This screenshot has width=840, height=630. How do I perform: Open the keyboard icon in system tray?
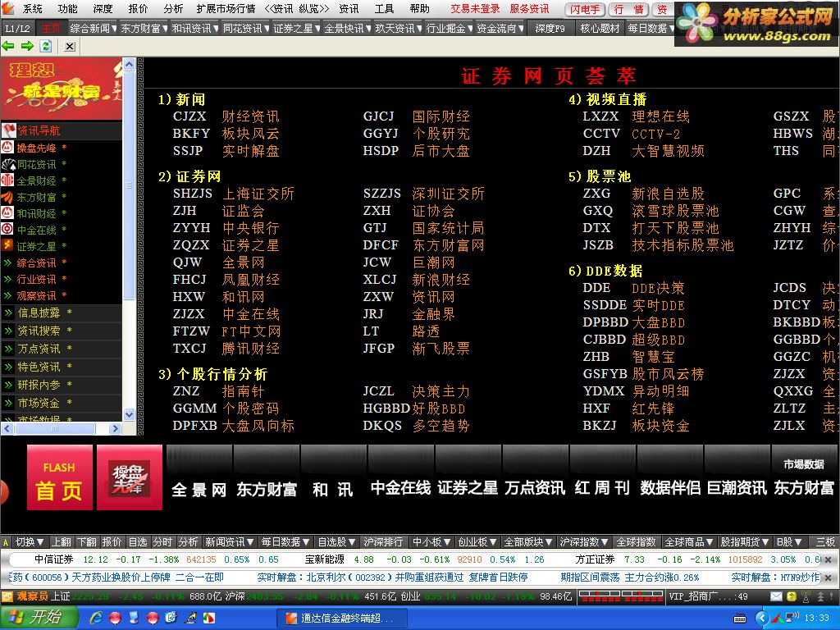740,619
